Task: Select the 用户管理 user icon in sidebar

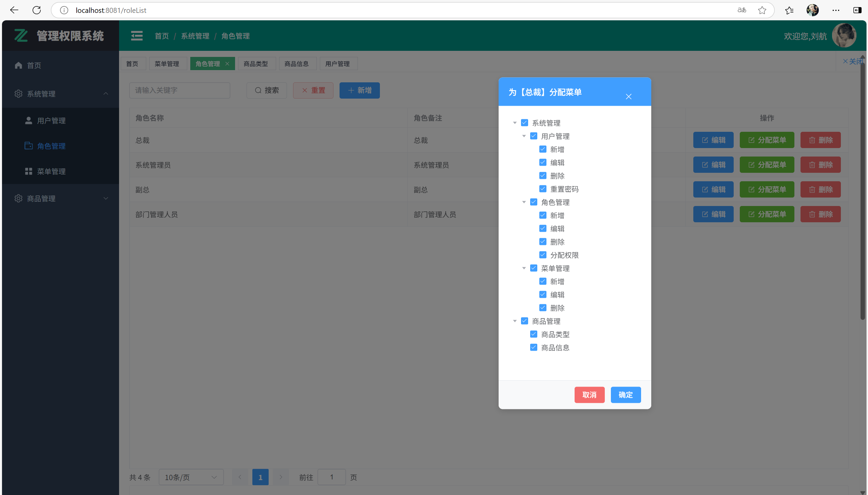Action: (28, 120)
